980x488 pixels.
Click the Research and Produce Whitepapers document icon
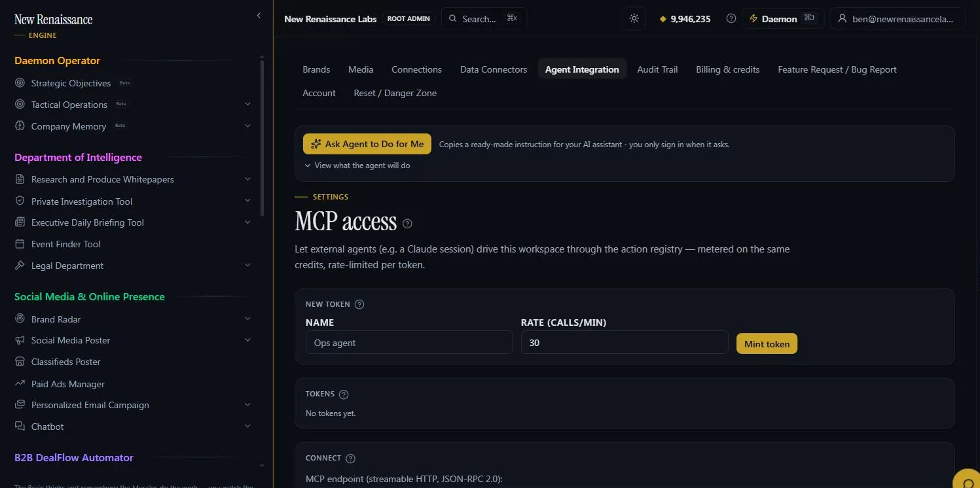point(20,179)
